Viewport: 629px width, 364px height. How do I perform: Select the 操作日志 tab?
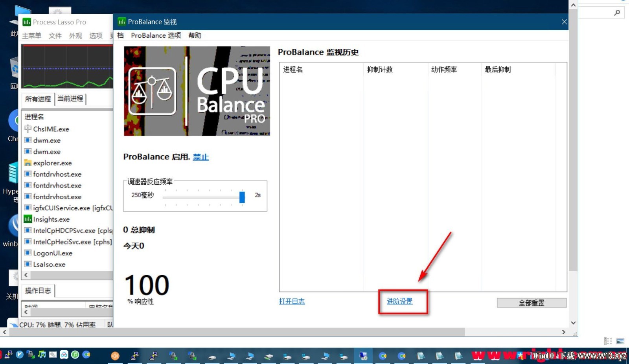pos(38,290)
